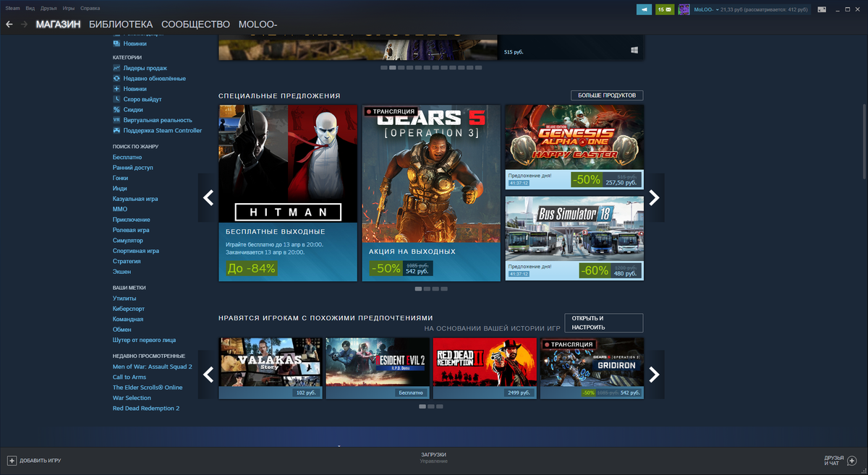The image size is (868, 475).
Task: Click the clock icon beside Скоро выйдут
Action: tap(116, 99)
